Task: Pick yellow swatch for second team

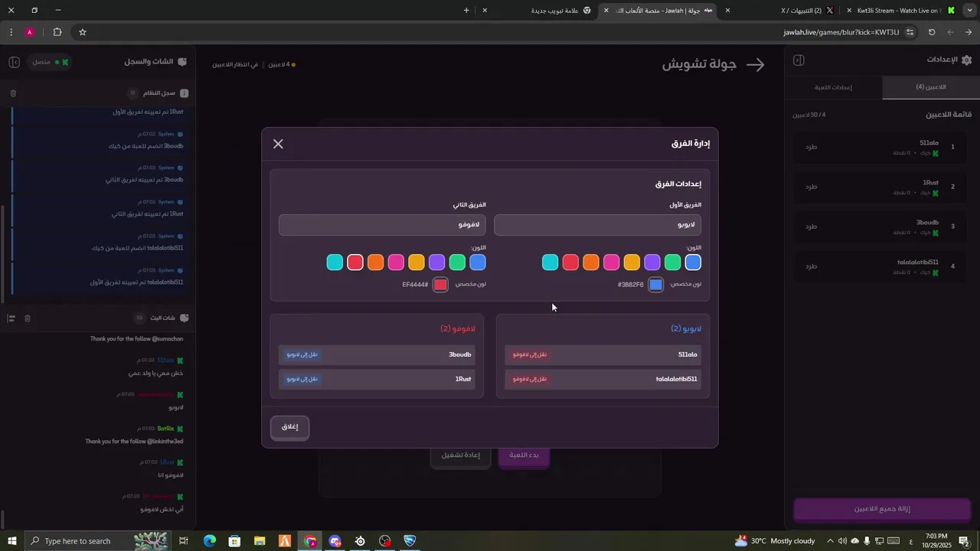Action: [416, 262]
